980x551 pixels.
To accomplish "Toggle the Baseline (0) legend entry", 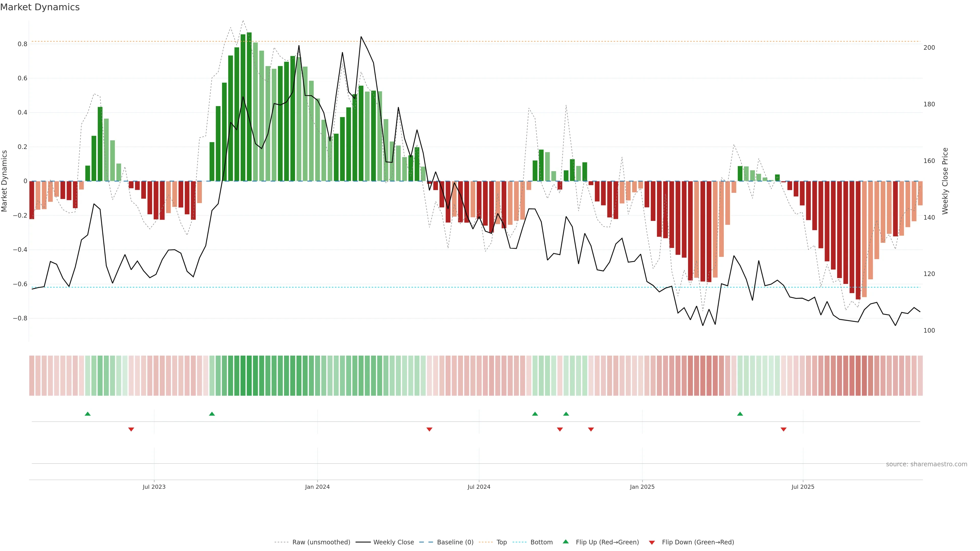I will coord(455,542).
